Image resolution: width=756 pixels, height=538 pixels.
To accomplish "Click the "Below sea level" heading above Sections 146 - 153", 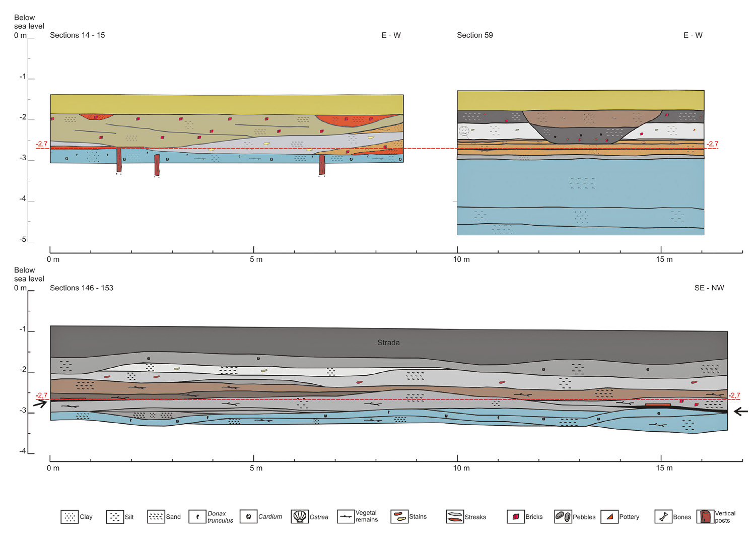I will pyautogui.click(x=29, y=275).
